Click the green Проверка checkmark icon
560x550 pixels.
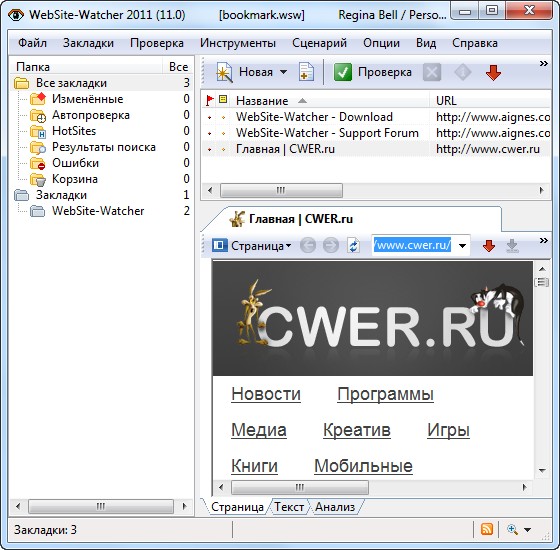click(343, 72)
